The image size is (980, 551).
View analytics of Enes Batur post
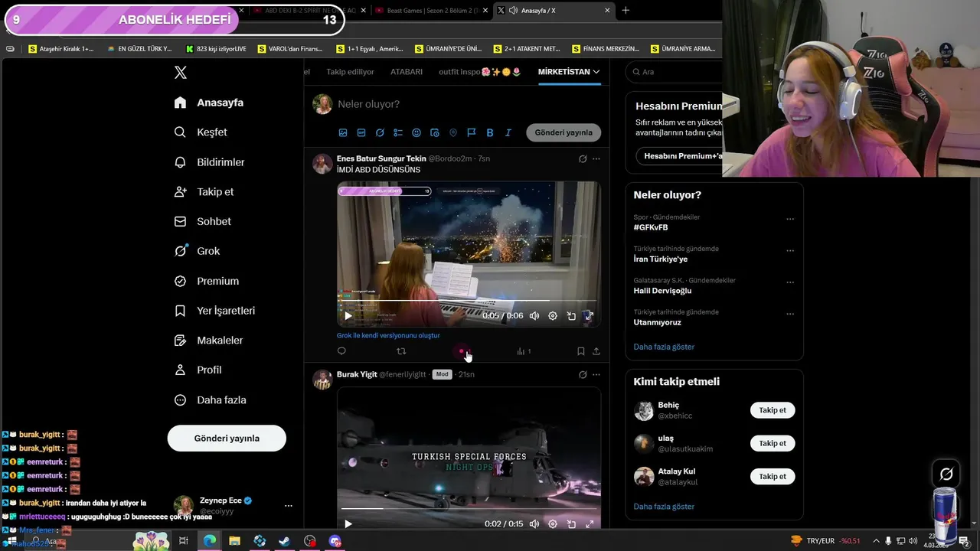point(524,351)
